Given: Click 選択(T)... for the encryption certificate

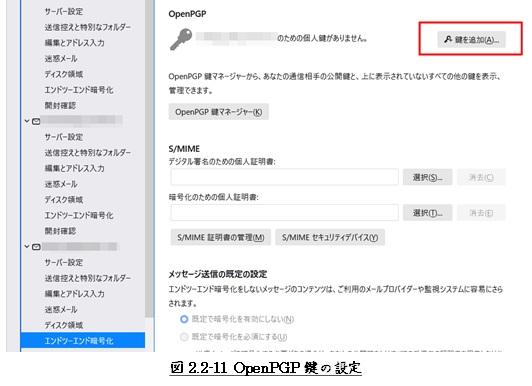Looking at the screenshot, I should click(428, 213).
